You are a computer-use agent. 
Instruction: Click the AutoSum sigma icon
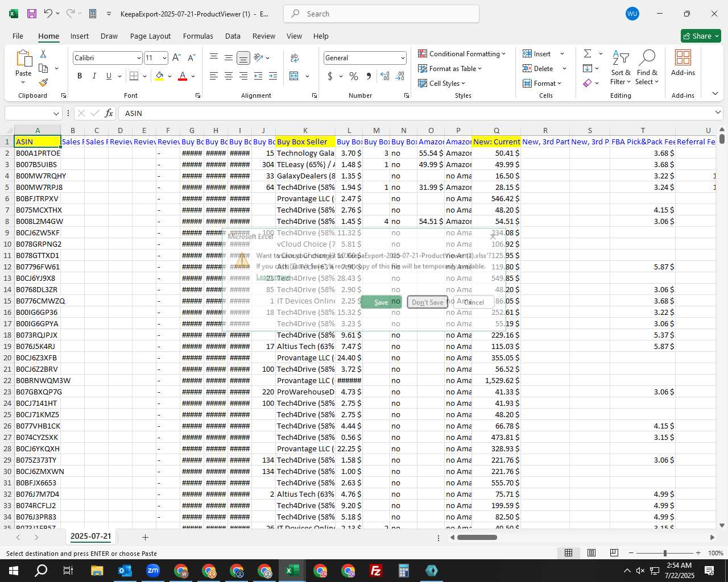(588, 53)
